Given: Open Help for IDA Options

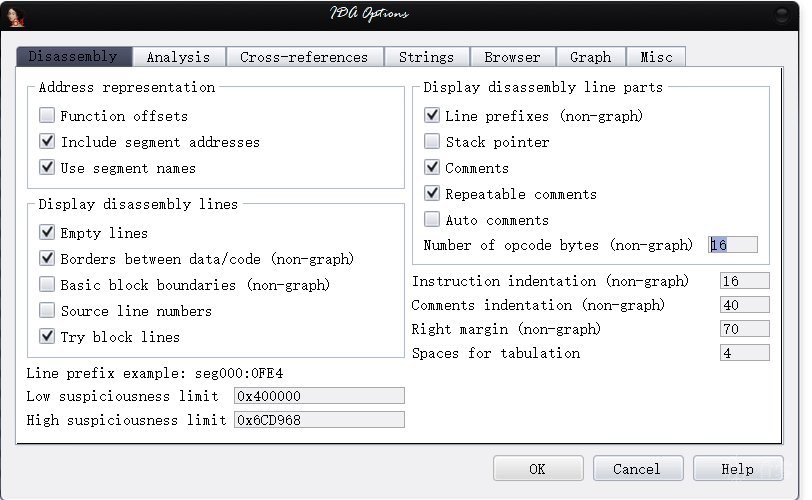Looking at the screenshot, I should [x=737, y=469].
